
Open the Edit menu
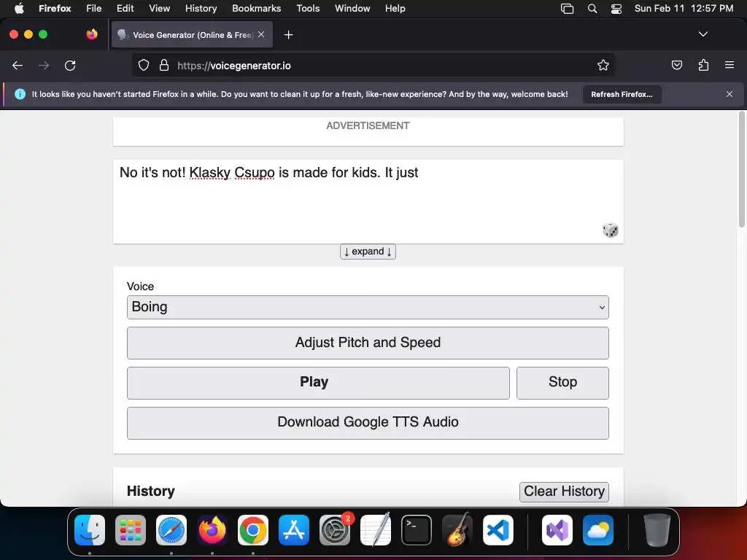[x=125, y=9]
